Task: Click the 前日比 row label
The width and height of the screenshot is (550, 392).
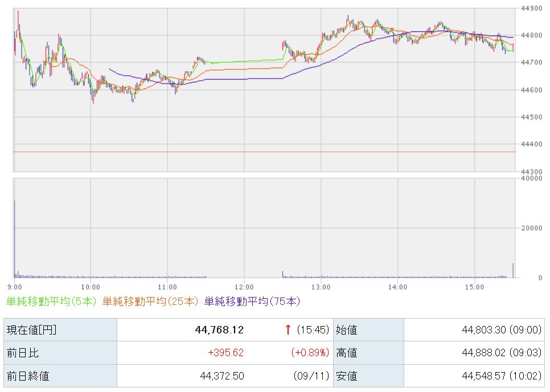Action: [23, 353]
